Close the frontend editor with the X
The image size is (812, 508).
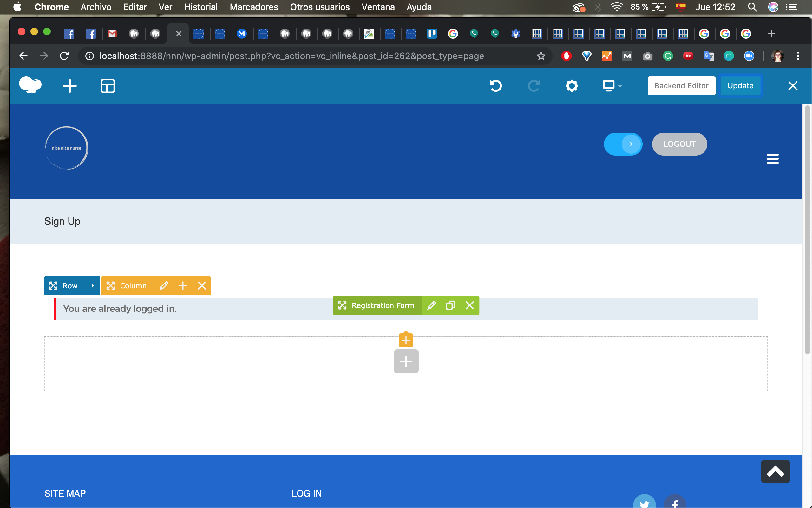pos(793,86)
